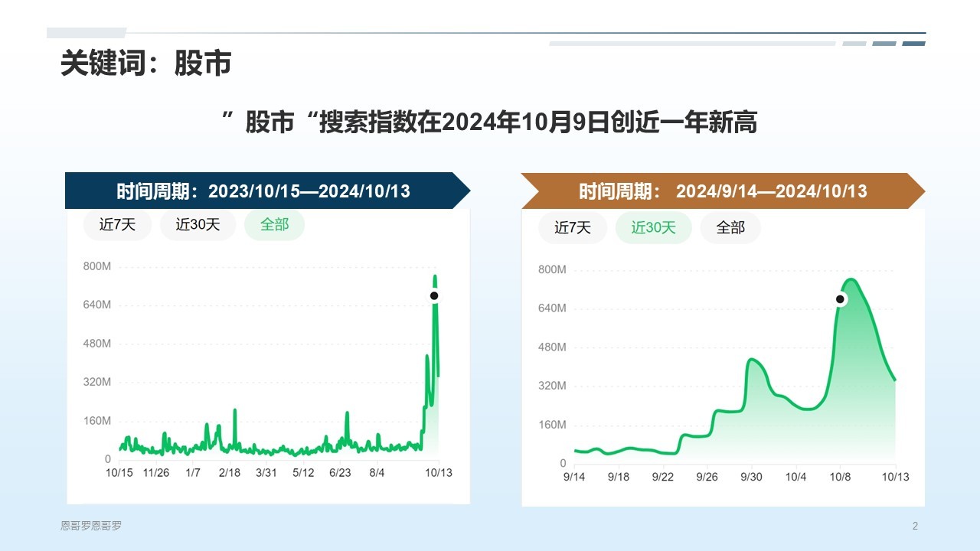Select 全部 tab in right chart
980x551 pixels.
[730, 228]
